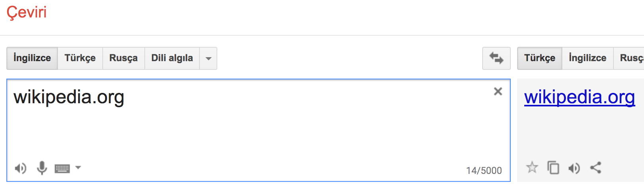Activate microphone voice input
This screenshot has width=644, height=189.
point(42,168)
